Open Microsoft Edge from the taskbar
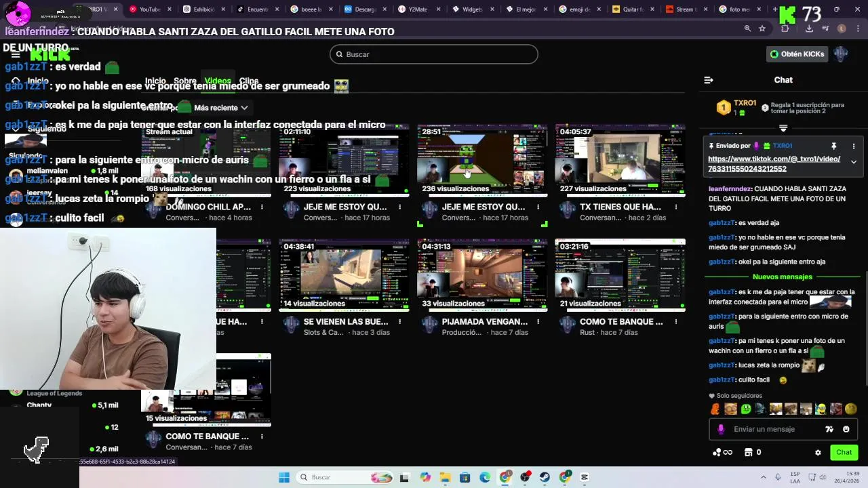 point(485,477)
